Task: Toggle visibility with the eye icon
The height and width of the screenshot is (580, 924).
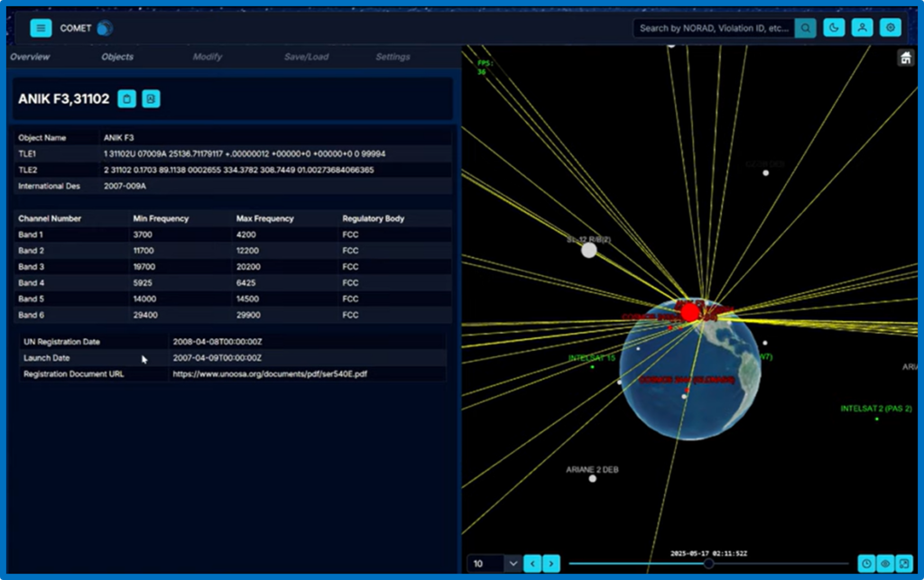Action: pyautogui.click(x=884, y=564)
